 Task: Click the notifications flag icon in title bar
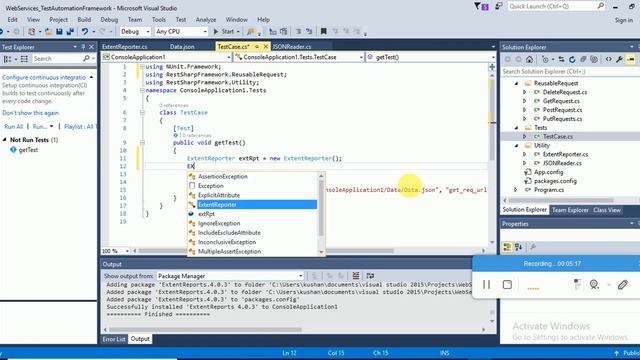pos(478,6)
